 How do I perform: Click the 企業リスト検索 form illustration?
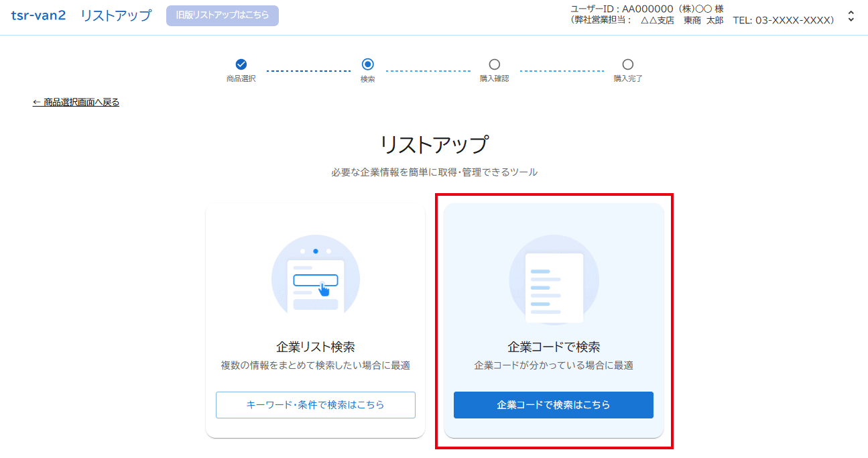tap(315, 279)
